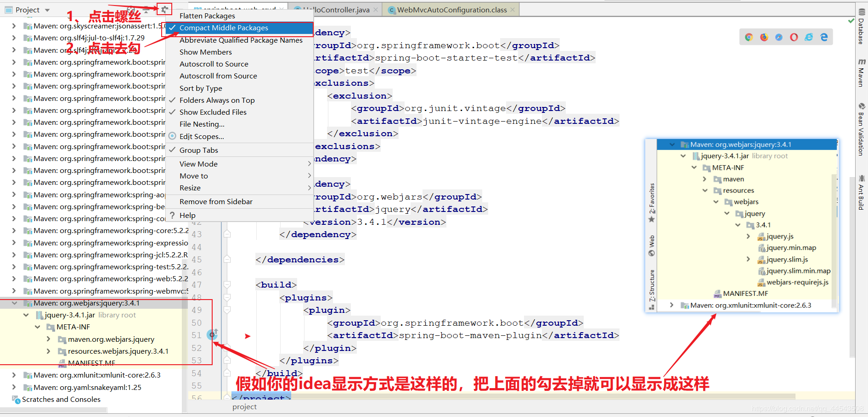Open the Ant Build tool window
868x417 pixels.
tap(861, 192)
